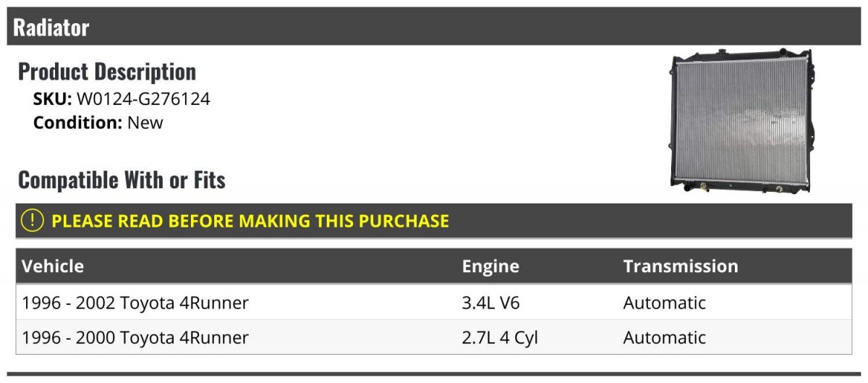This screenshot has height=383, width=868.
Task: Click the dark divider bar below the table
Action: (x=434, y=375)
